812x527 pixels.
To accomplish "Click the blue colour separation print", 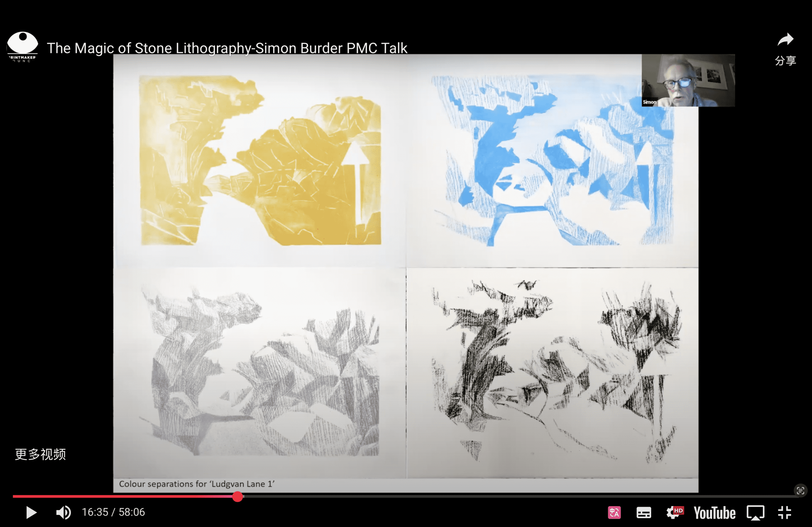I will coord(552,160).
